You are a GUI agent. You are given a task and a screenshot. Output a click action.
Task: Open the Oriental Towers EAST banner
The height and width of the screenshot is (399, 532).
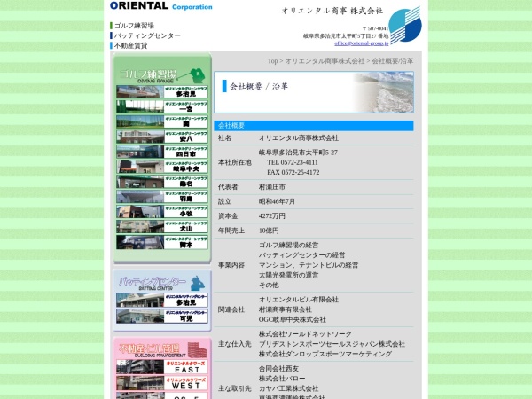pyautogui.click(x=162, y=367)
